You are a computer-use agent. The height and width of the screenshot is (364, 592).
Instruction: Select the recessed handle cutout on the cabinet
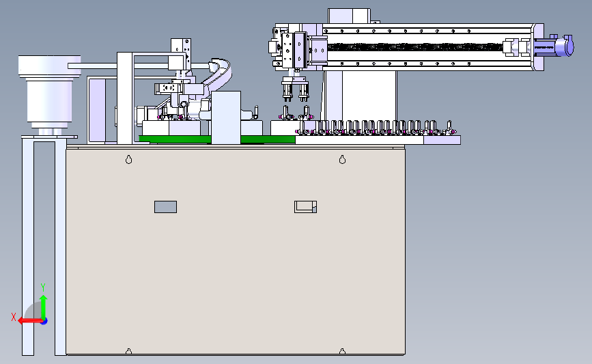tap(305, 207)
